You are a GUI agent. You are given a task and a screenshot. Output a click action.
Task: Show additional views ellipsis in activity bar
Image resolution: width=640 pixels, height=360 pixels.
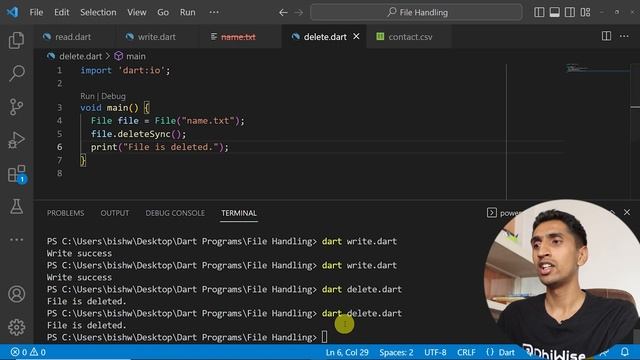tap(16, 240)
